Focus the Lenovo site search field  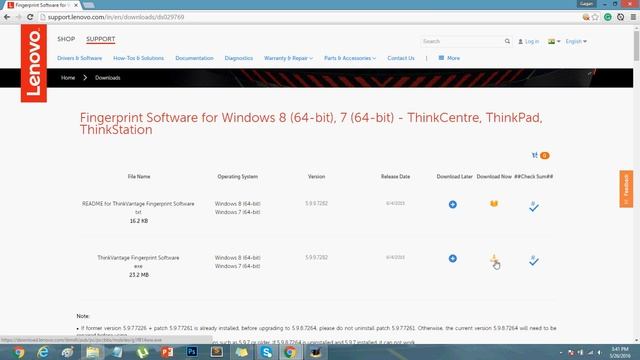[x=461, y=41]
